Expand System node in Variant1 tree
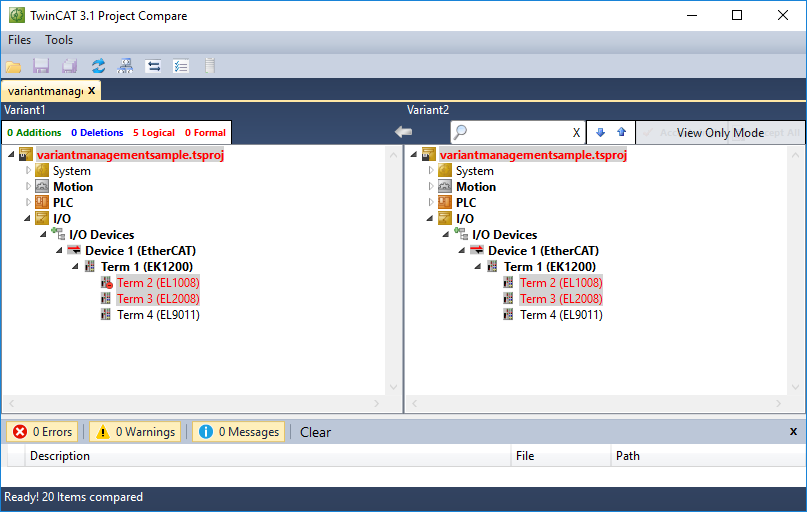Image resolution: width=807 pixels, height=512 pixels. point(28,170)
